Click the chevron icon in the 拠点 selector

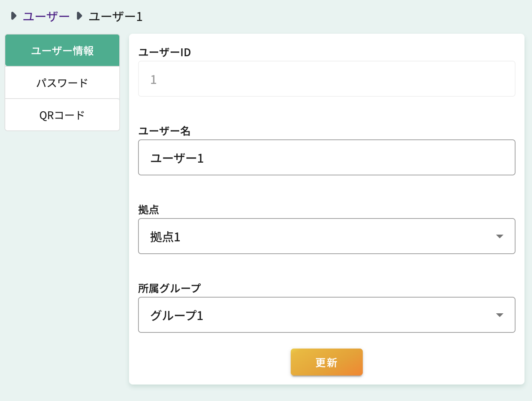(x=500, y=236)
